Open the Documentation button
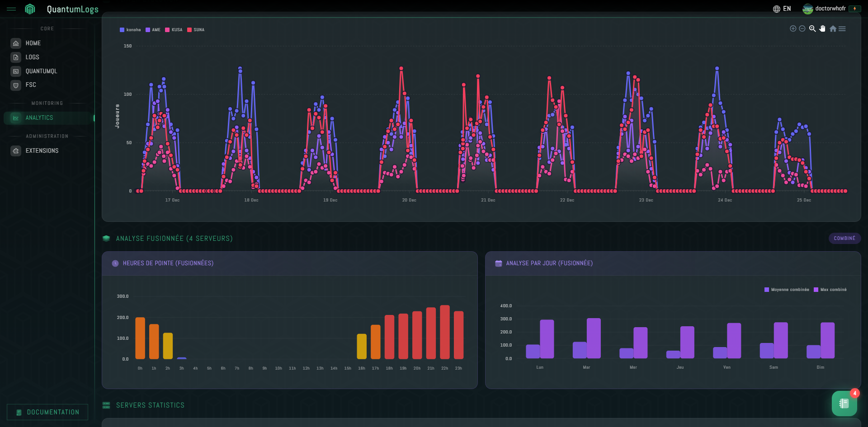This screenshot has width=868, height=427. coord(47,412)
